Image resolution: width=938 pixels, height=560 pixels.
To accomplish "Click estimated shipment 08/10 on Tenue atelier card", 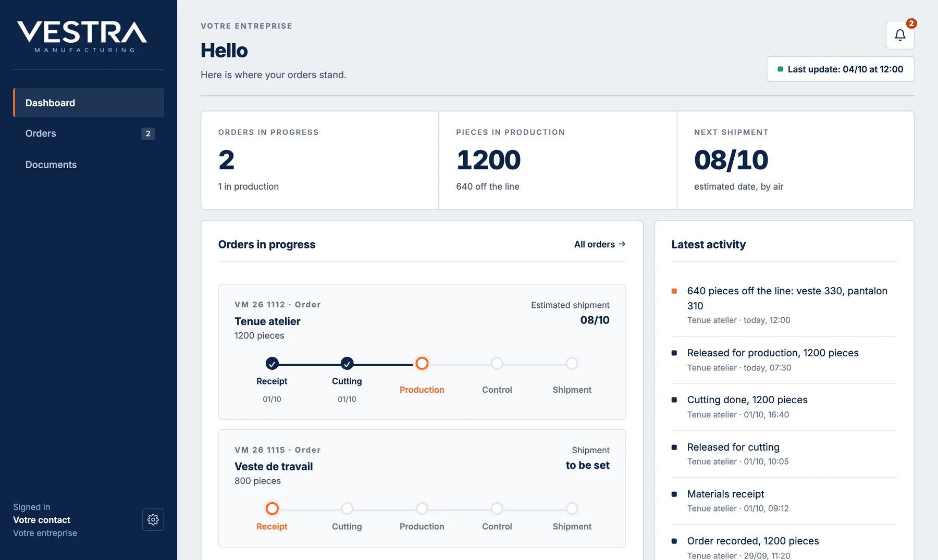I will point(595,320).
